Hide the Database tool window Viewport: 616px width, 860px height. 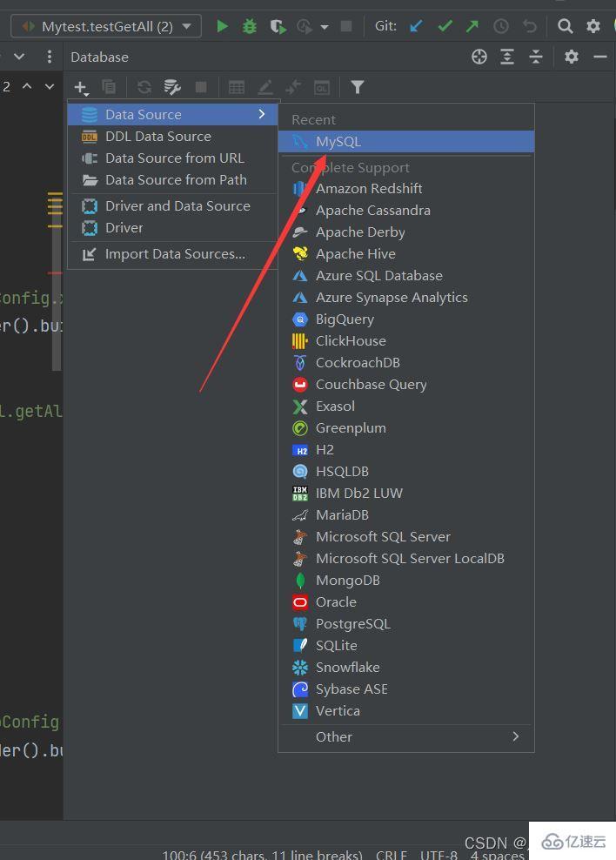pos(600,57)
